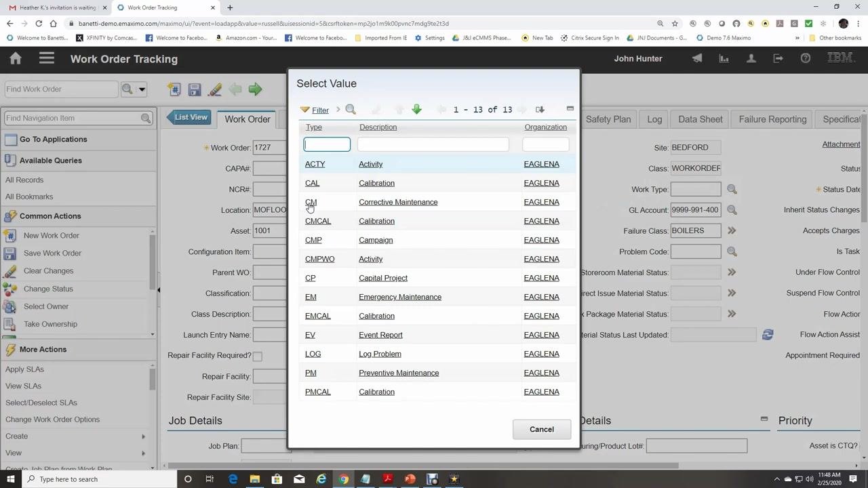Click the Clear Changes eraser toolbar icon
The width and height of the screenshot is (868, 488).
point(215,89)
